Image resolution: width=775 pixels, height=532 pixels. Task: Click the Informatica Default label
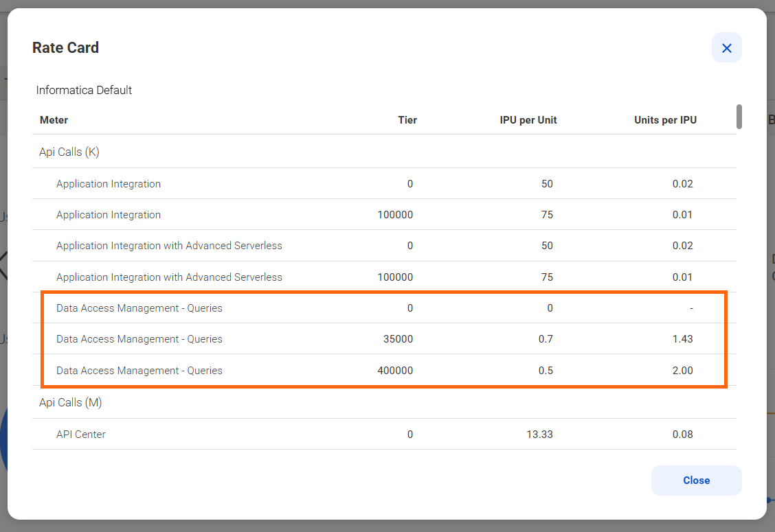(84, 90)
